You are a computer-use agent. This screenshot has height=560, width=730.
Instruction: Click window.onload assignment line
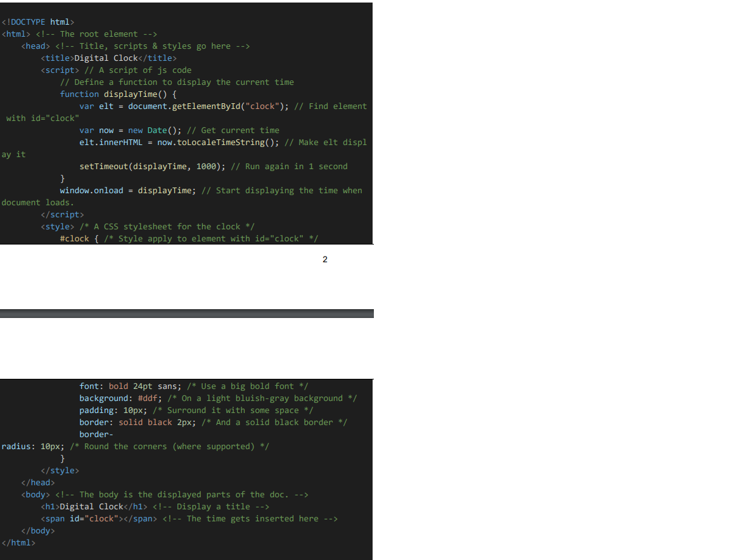(x=211, y=191)
